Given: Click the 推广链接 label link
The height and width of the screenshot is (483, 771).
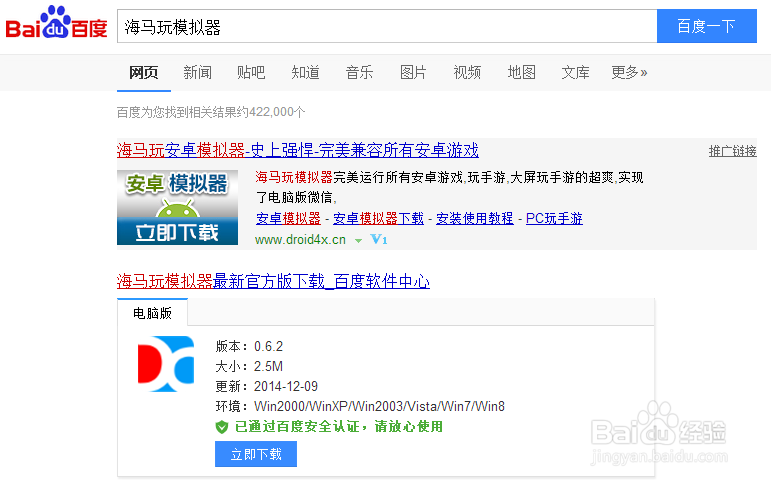Looking at the screenshot, I should (x=732, y=151).
